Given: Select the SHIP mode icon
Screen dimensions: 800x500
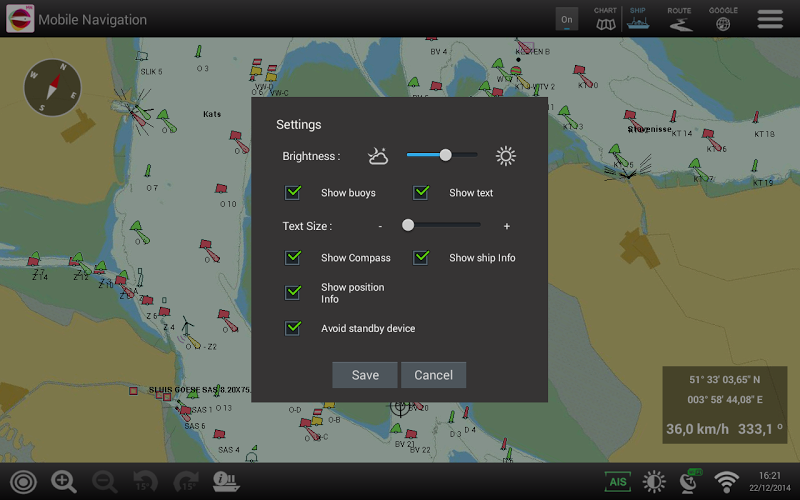Looking at the screenshot, I should 638,19.
